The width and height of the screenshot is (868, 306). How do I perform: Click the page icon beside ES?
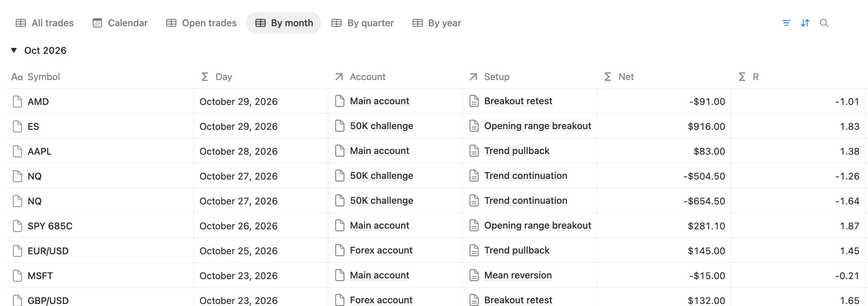click(x=17, y=126)
